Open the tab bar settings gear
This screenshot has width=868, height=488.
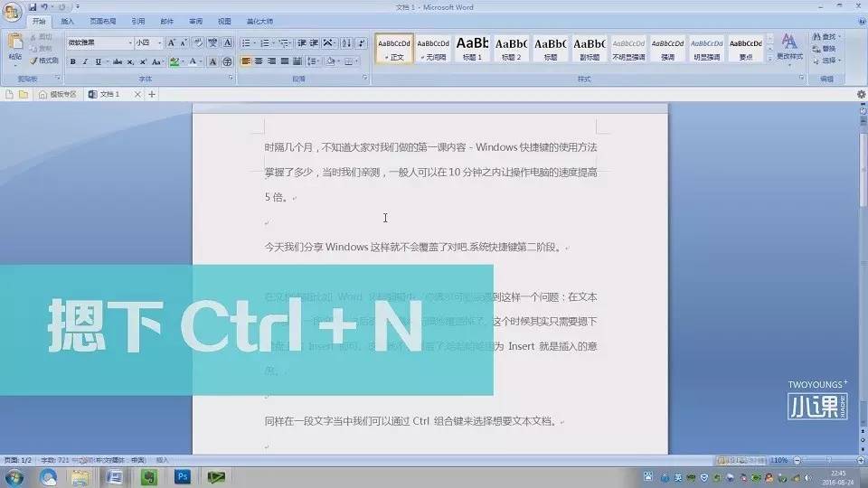(x=862, y=95)
